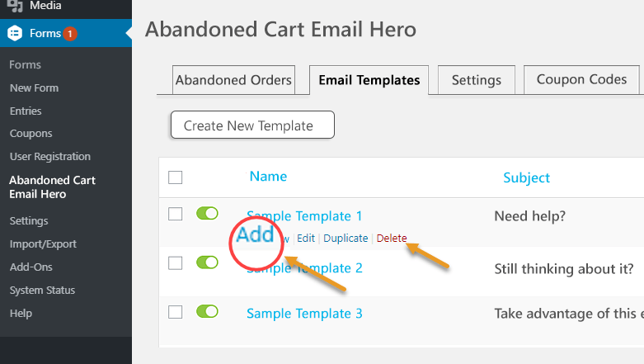Viewport: 644px width, 364px height.
Task: Sort the table by Name column
Action: (268, 177)
